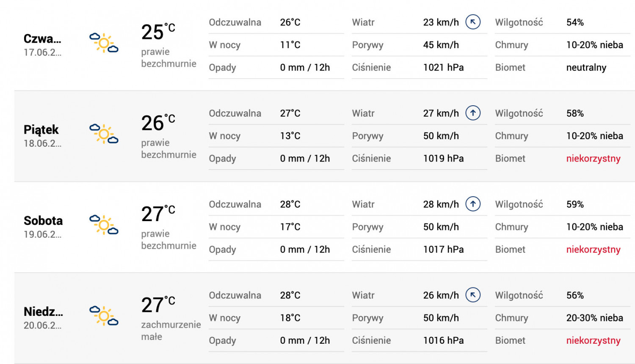Viewport: 635px width, 364px height.
Task: Click wind direction arrow beside 27 km/h
Action: click(x=473, y=113)
